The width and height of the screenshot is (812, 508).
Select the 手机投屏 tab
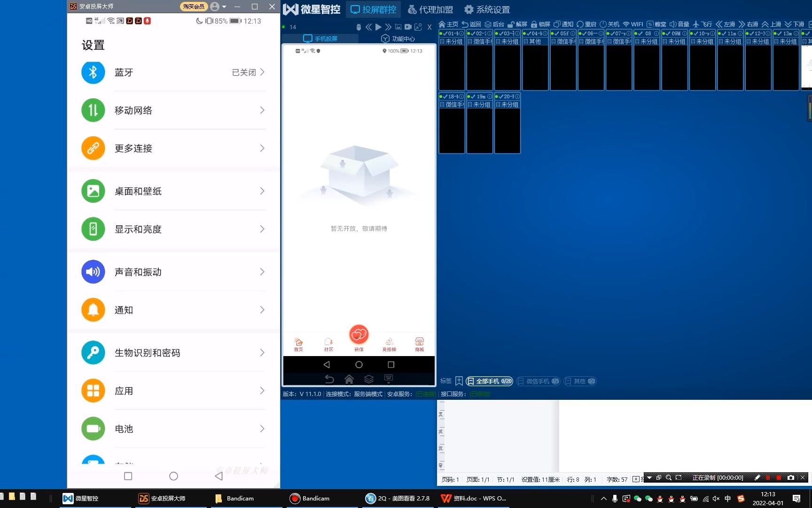(320, 39)
